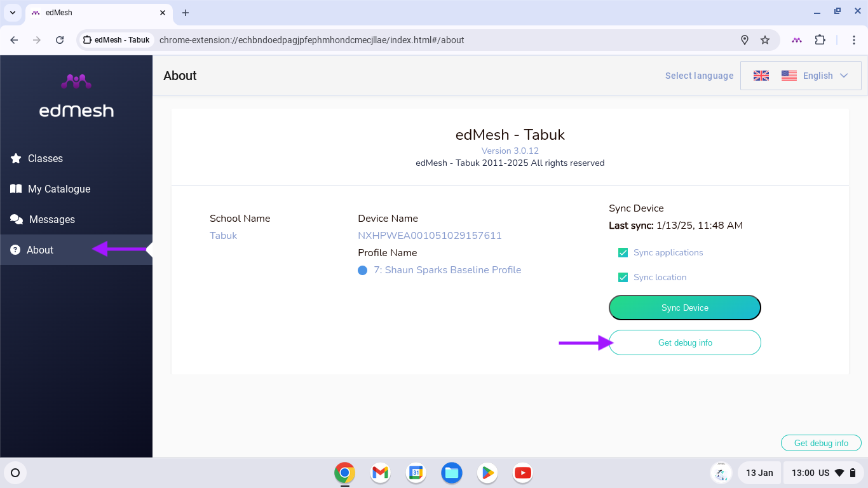
Task: Open a new tab with the plus button
Action: pos(186,13)
